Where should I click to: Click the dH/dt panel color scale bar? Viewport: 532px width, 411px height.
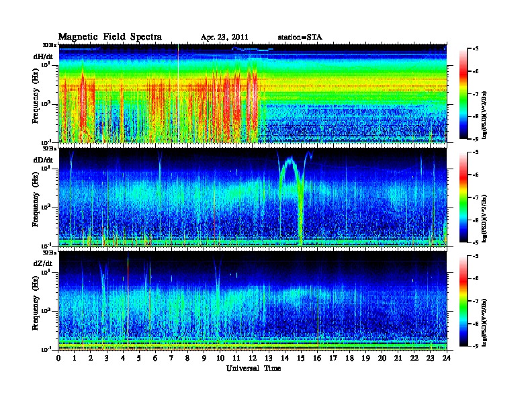click(x=463, y=93)
